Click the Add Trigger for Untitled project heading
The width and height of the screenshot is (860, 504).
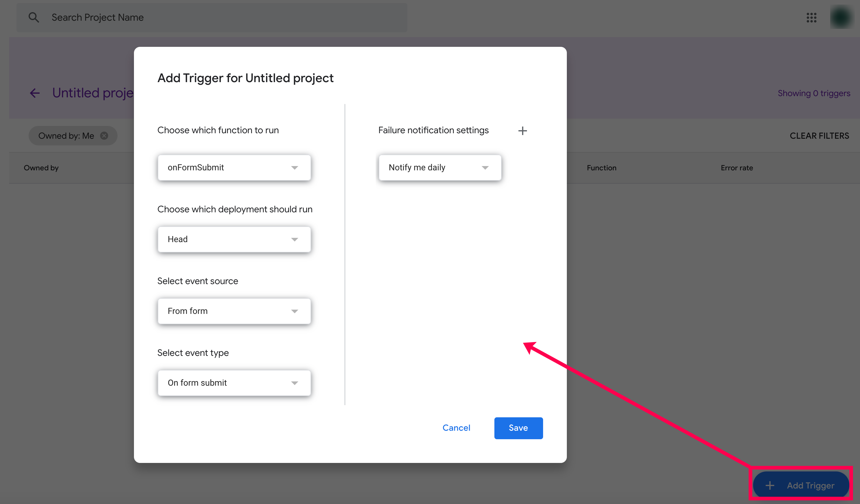coord(245,78)
